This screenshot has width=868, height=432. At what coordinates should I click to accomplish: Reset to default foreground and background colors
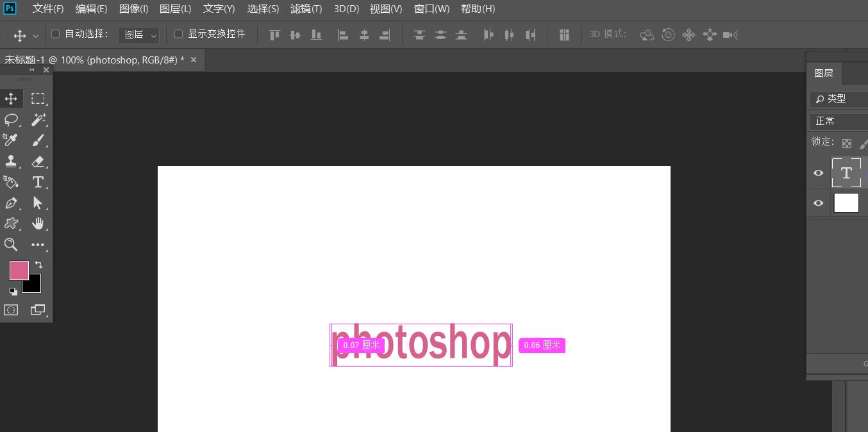(13, 291)
